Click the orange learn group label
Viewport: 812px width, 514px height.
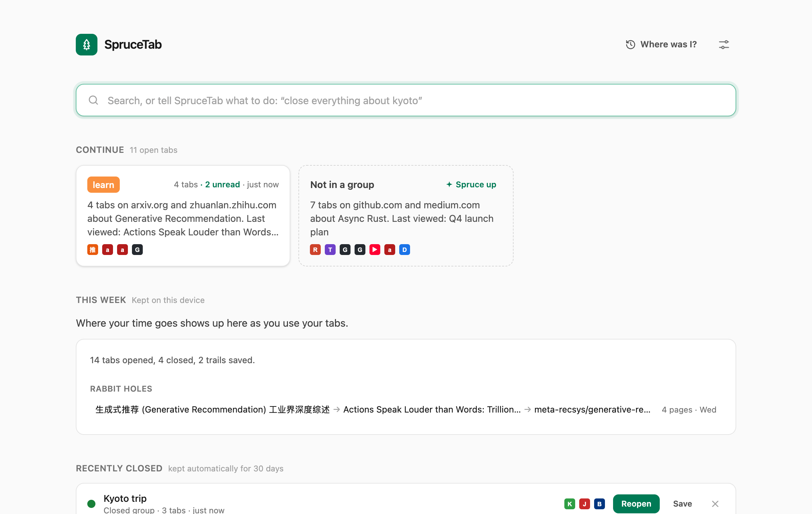click(x=104, y=185)
